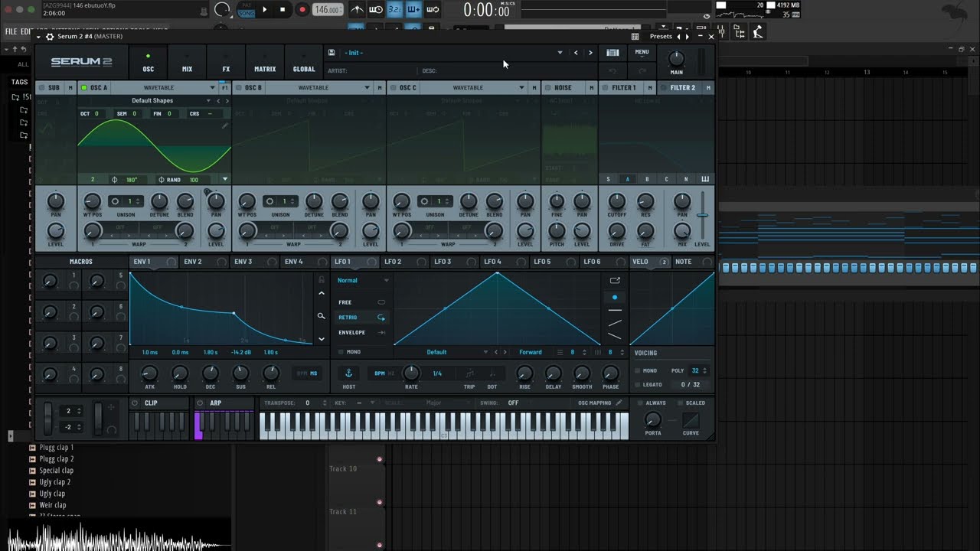Turn on the CLIP power button
The height and width of the screenshot is (551, 980).
click(136, 403)
